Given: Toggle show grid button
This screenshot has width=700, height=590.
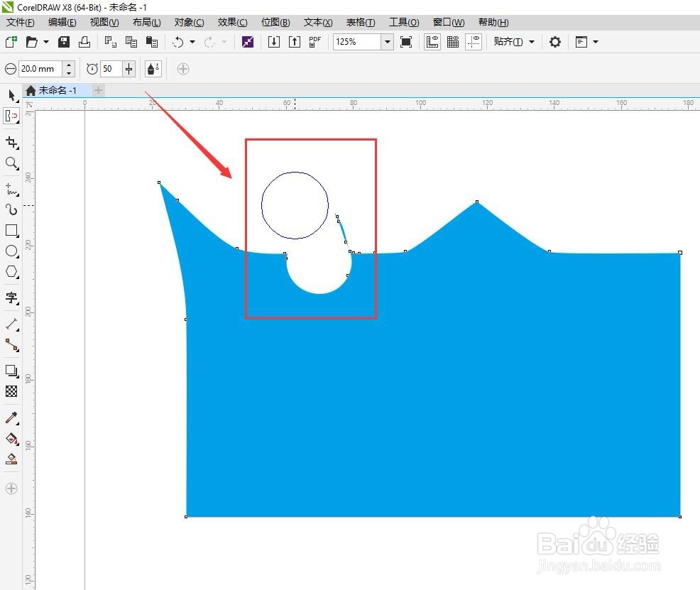Looking at the screenshot, I should [453, 42].
